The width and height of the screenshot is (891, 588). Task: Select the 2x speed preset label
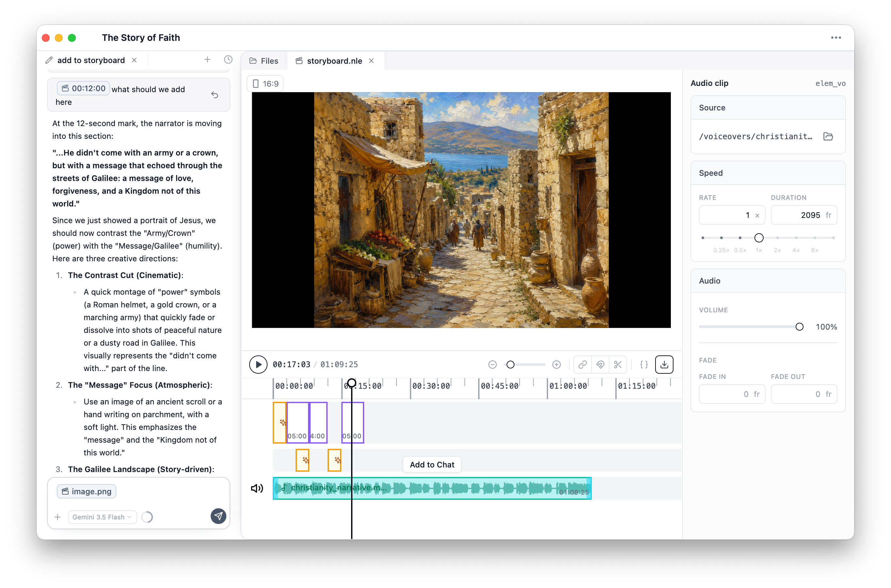pos(777,250)
